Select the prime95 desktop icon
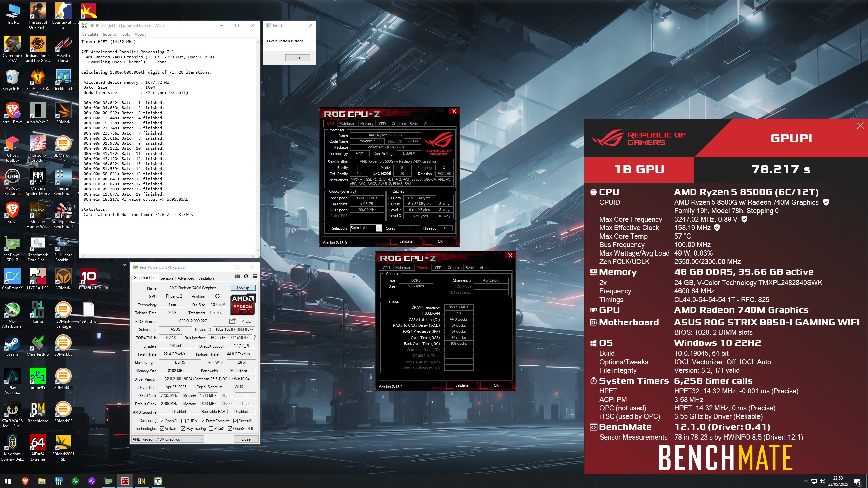This screenshot has height=488, width=868. pos(38,379)
